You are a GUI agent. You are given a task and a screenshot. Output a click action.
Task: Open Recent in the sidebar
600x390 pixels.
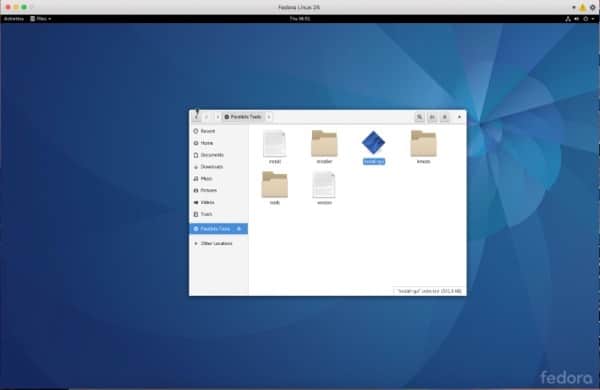(218, 131)
